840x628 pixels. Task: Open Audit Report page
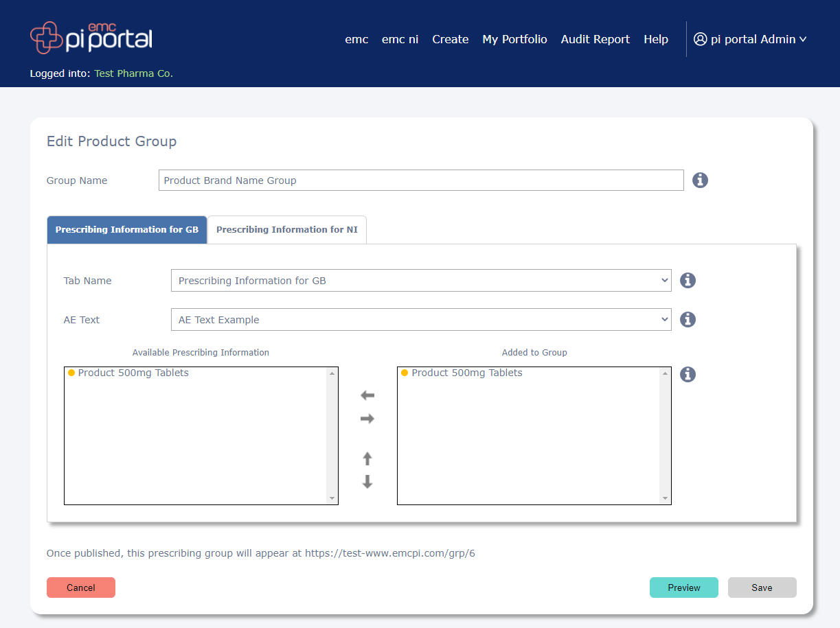pos(595,39)
